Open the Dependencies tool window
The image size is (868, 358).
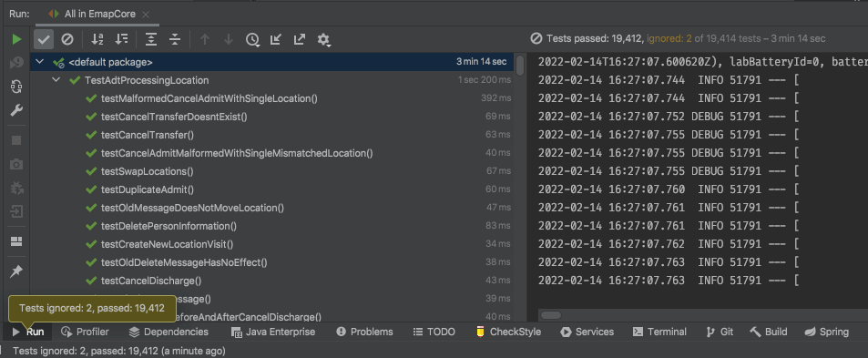point(168,332)
